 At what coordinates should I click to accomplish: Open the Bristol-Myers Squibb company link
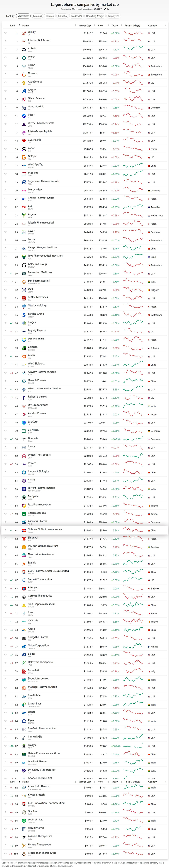tap(40, 131)
